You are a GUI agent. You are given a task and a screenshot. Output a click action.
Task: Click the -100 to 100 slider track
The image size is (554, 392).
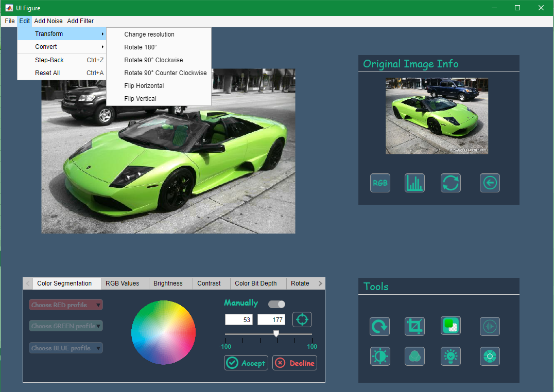tap(269, 334)
